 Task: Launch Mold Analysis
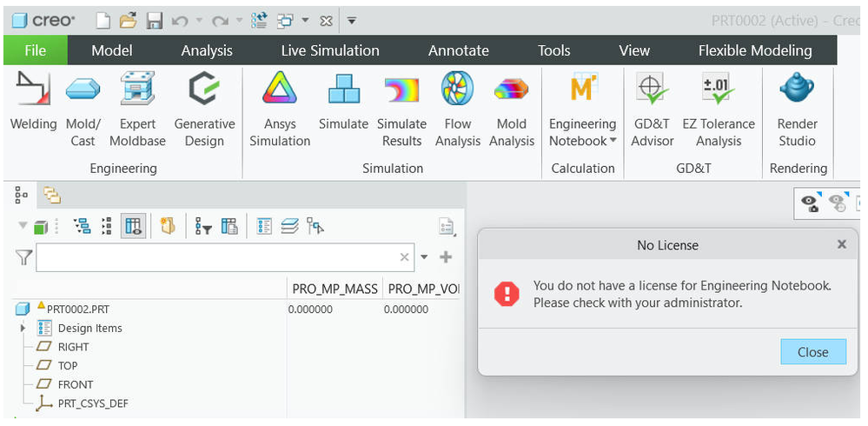[512, 109]
